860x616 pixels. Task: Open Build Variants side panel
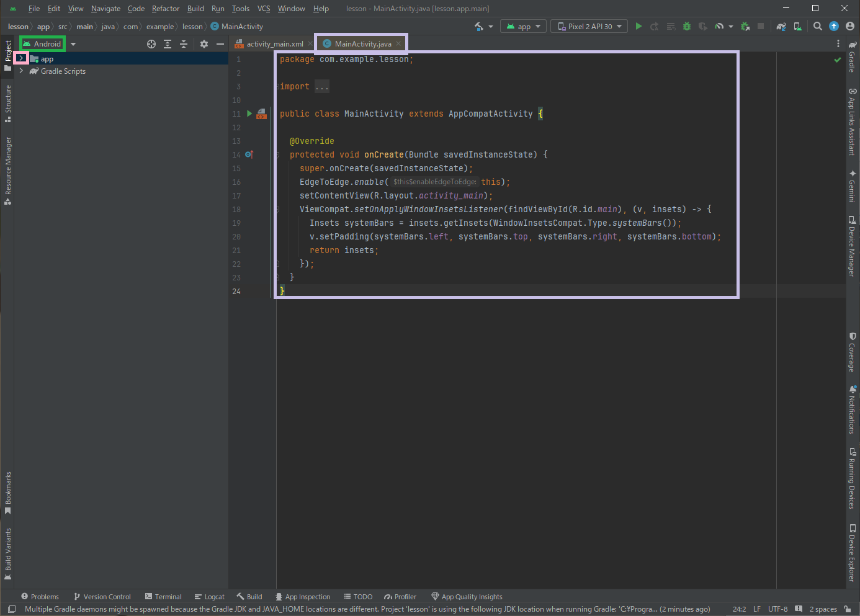coord(8,554)
